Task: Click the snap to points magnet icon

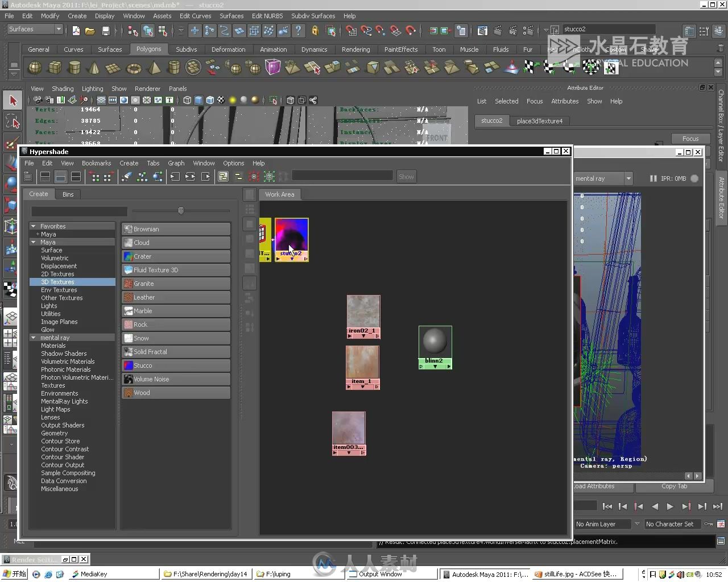Action: pyautogui.click(x=381, y=31)
